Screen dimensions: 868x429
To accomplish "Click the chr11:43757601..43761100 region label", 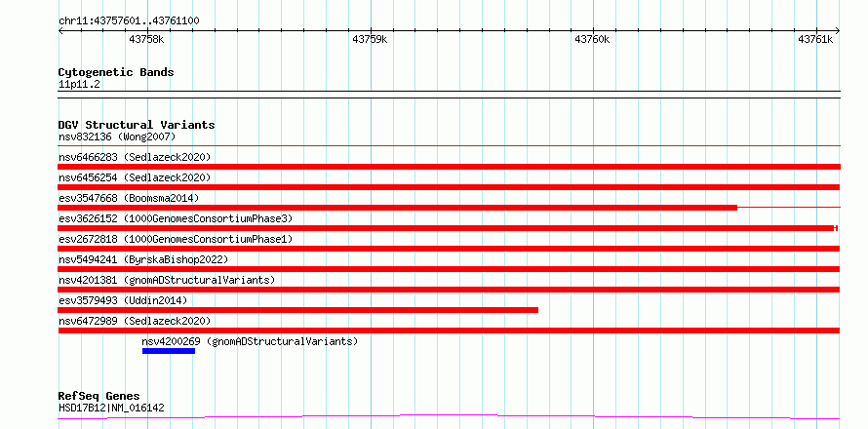I will tap(129, 21).
